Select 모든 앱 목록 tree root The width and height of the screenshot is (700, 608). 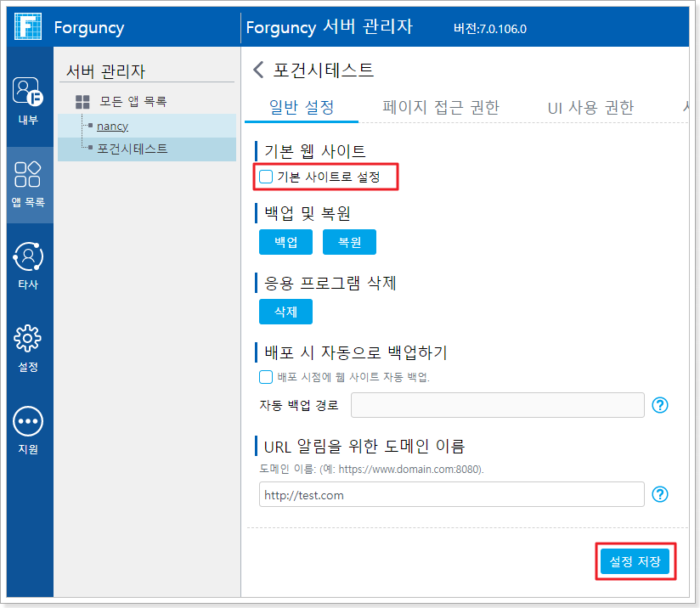click(133, 101)
